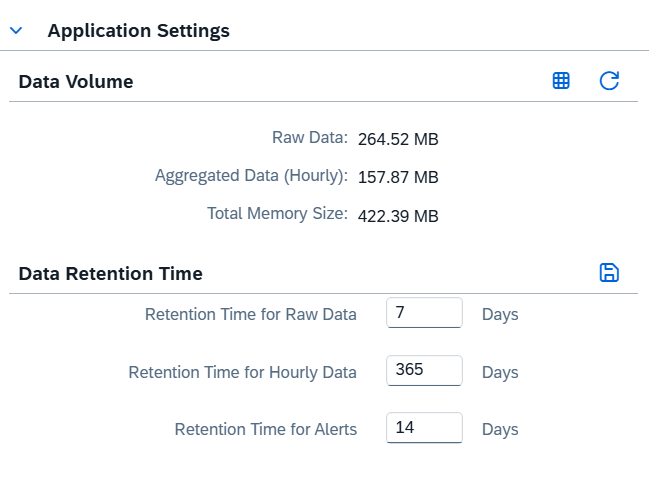Select the Total Memory Size value 422.39 MB
This screenshot has width=649, height=482.
click(398, 216)
